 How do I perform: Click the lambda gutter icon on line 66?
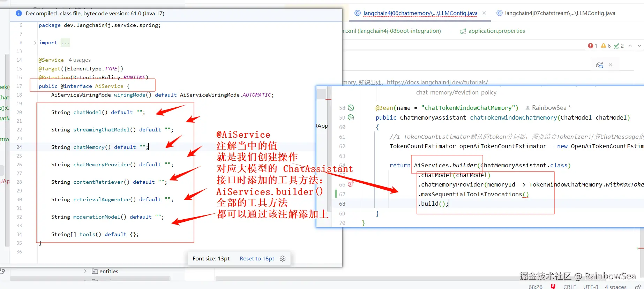[351, 184]
